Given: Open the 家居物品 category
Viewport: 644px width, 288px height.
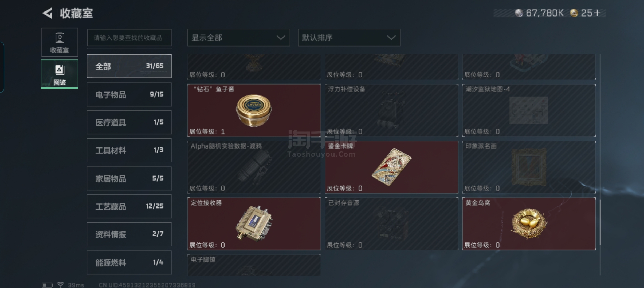Looking at the screenshot, I should point(129,178).
